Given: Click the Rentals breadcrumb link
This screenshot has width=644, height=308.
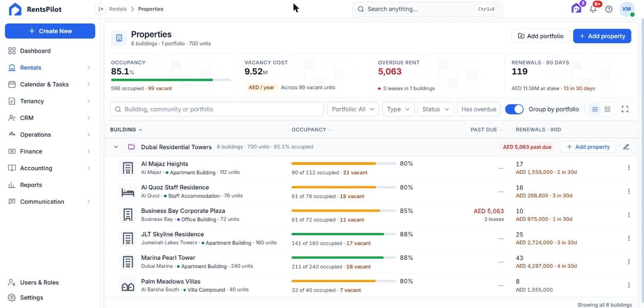Looking at the screenshot, I should [x=117, y=9].
